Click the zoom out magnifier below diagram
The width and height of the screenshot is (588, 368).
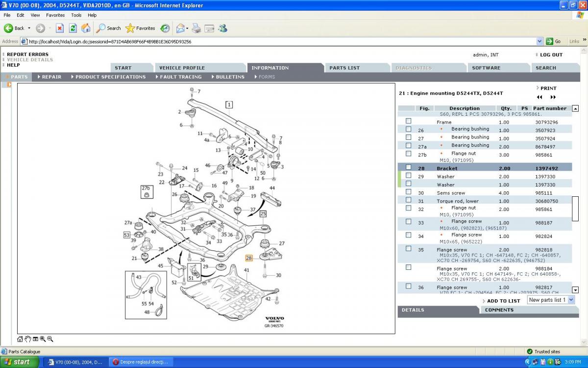click(x=50, y=339)
